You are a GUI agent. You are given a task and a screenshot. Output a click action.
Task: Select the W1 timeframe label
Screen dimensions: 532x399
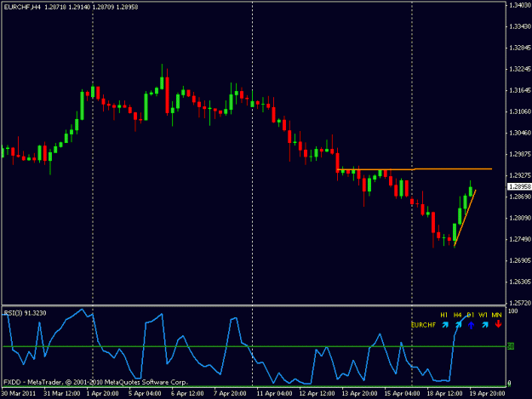click(483, 315)
